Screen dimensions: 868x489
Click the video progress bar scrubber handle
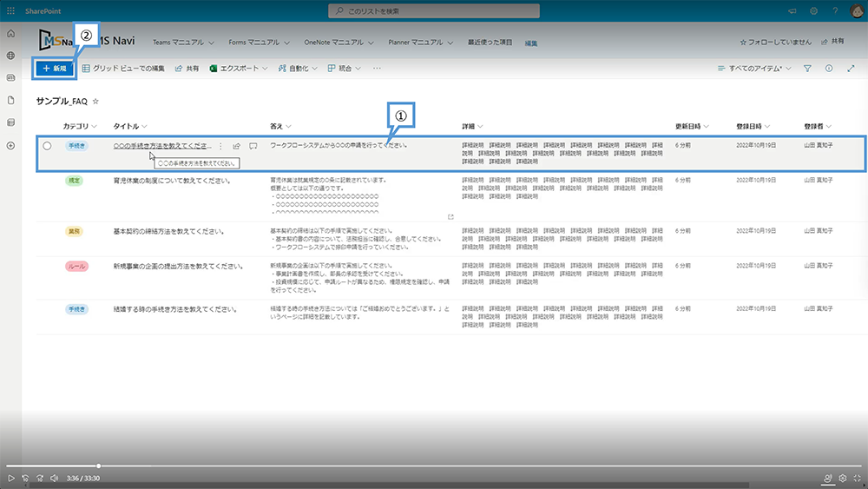coord(99,466)
